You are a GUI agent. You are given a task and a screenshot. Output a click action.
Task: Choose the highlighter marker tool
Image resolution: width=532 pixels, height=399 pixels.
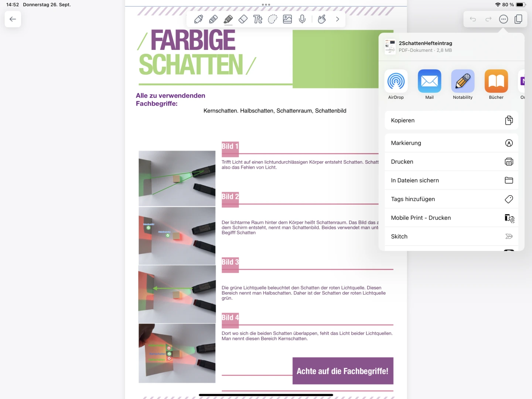228,19
